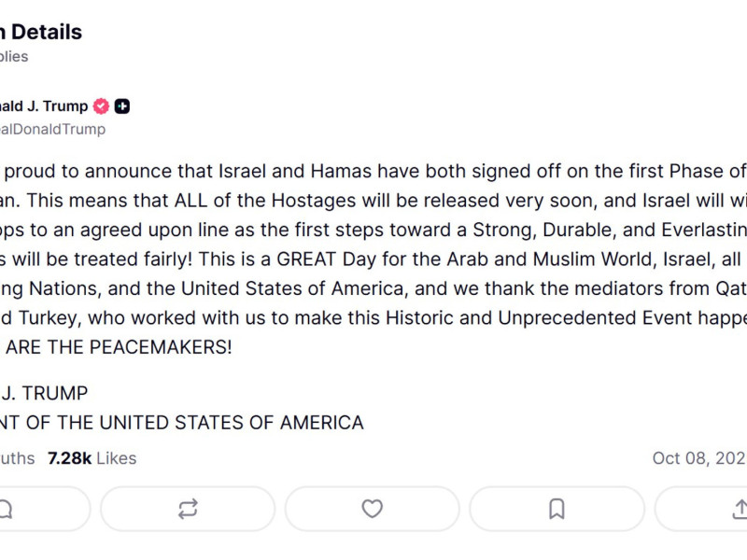Image resolution: width=747 pixels, height=560 pixels.
Task: Click the black plus badge beside the name
Action: click(122, 106)
